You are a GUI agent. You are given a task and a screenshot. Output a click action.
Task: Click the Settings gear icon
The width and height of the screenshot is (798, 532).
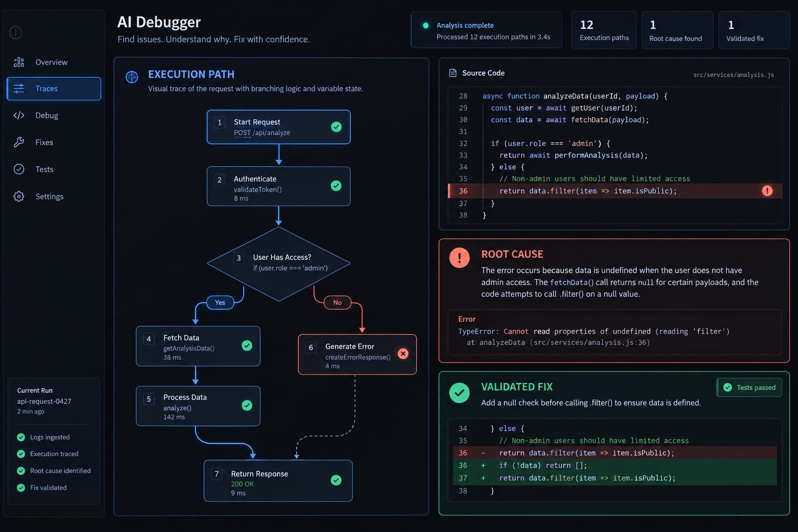coord(19,196)
